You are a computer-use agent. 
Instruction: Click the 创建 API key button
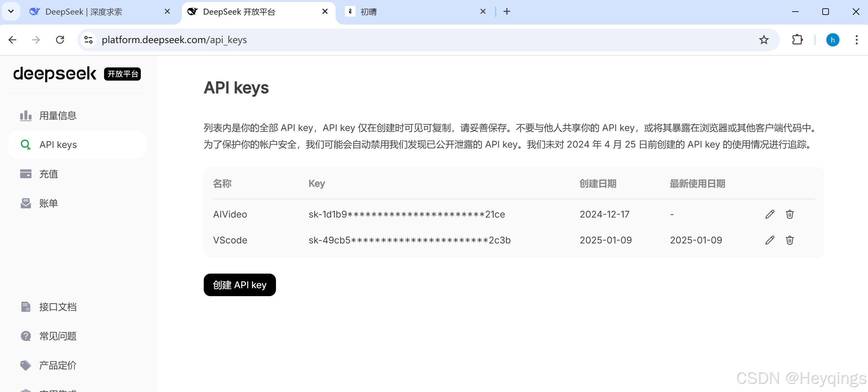tap(240, 285)
